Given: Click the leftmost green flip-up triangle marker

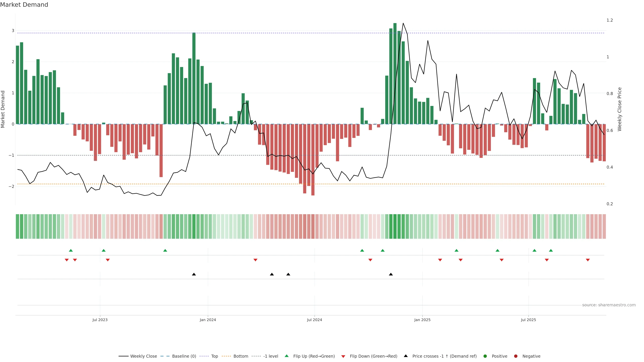Looking at the screenshot, I should tap(71, 250).
